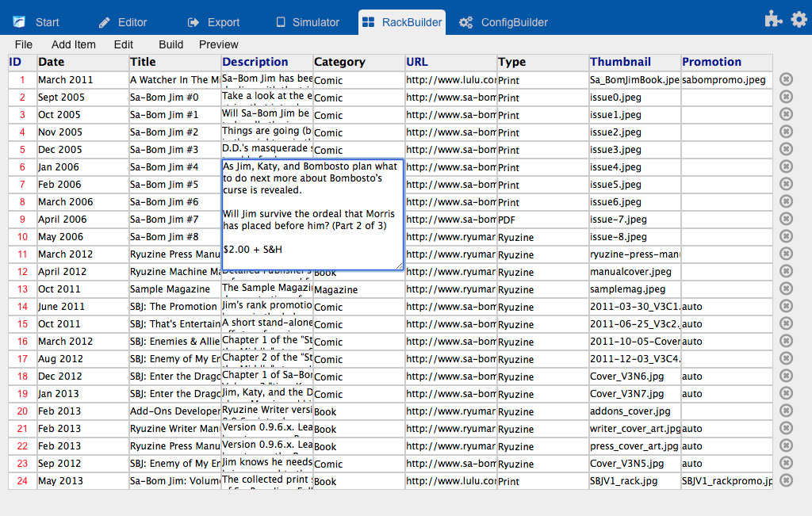Click the Thumbnail column header
812x516 pixels.
[x=620, y=62]
